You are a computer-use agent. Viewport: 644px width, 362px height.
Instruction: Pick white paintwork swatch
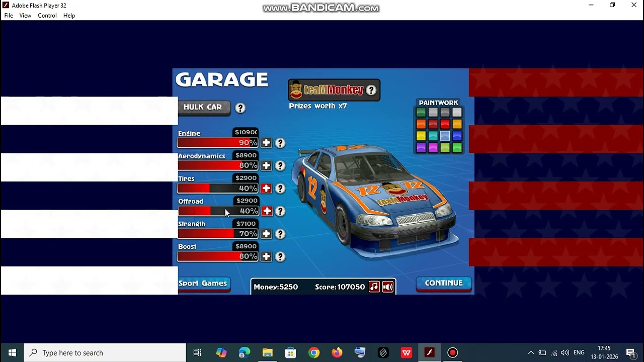pos(457,113)
